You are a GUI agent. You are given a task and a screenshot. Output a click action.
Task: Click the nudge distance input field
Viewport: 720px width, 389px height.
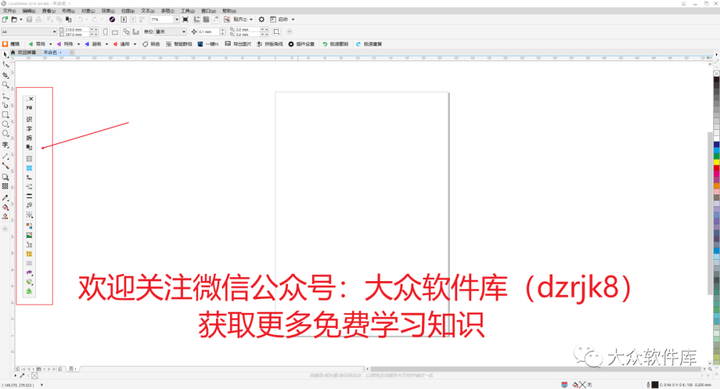(208, 32)
